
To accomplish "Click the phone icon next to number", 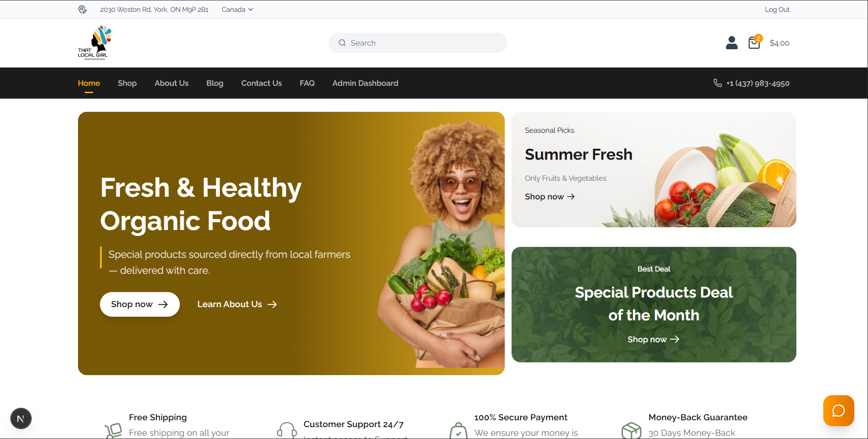I will 717,83.
